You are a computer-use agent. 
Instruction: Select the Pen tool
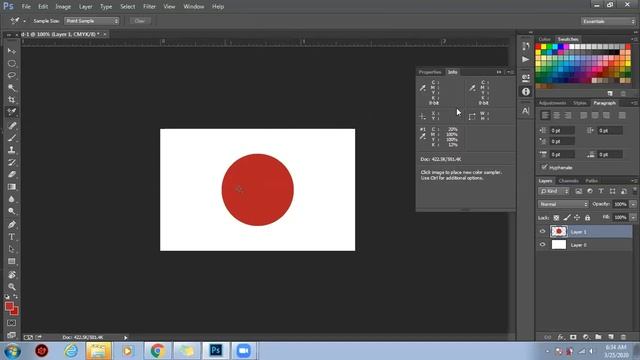tap(11, 224)
